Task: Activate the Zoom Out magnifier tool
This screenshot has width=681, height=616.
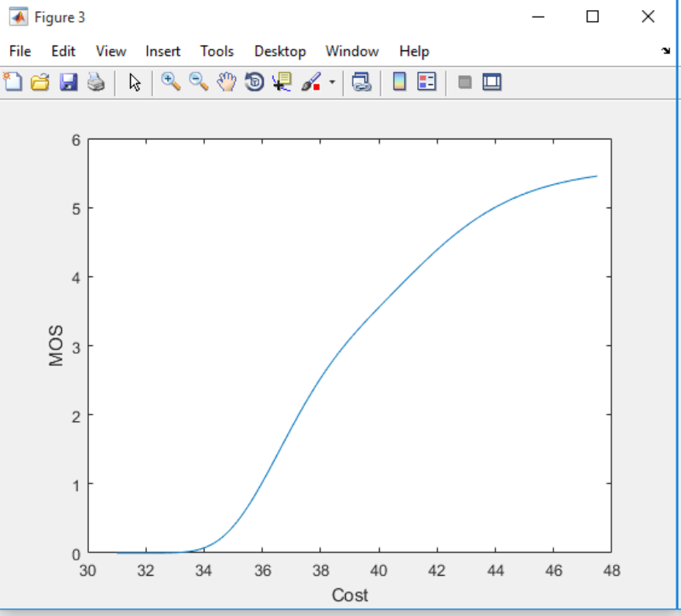Action: click(x=198, y=82)
